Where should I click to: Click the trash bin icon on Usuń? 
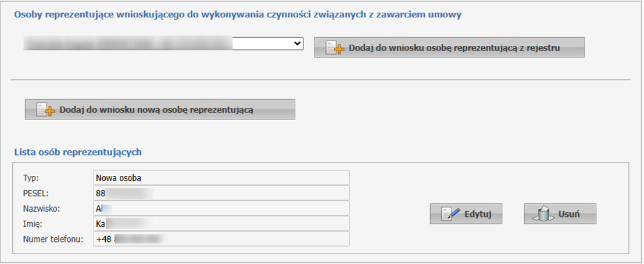click(542, 214)
